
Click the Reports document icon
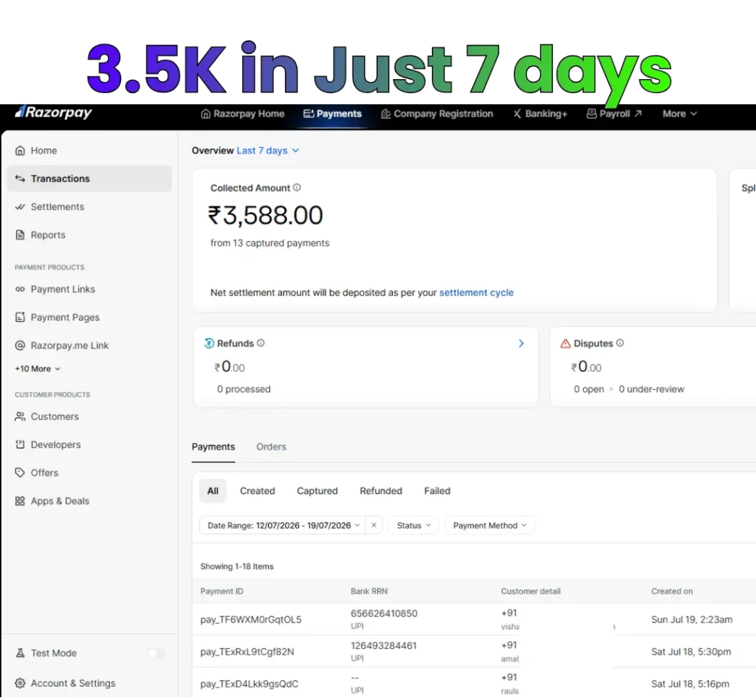[x=20, y=235]
